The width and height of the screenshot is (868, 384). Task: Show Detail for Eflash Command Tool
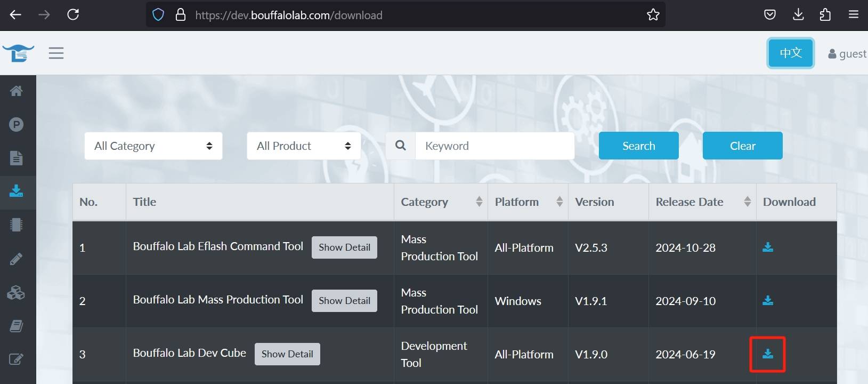tap(344, 247)
